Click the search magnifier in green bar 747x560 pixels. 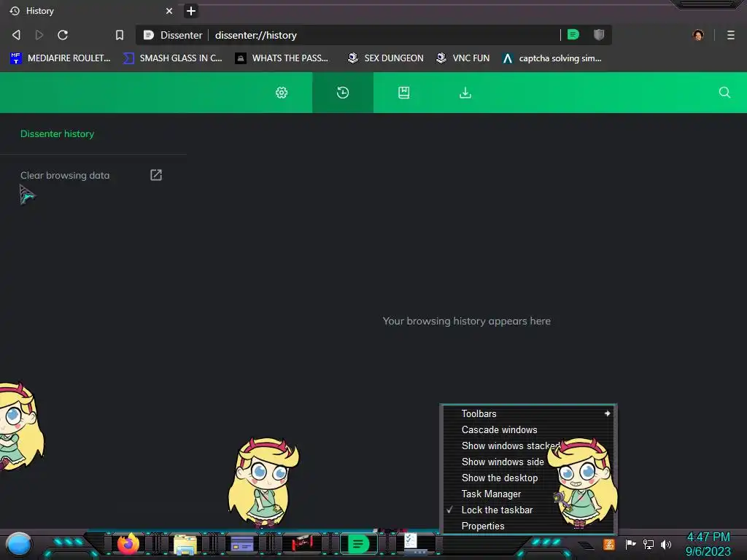click(x=724, y=93)
